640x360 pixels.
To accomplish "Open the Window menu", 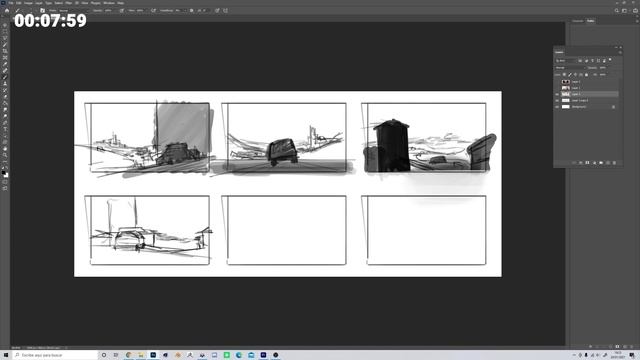I will coord(109,3).
